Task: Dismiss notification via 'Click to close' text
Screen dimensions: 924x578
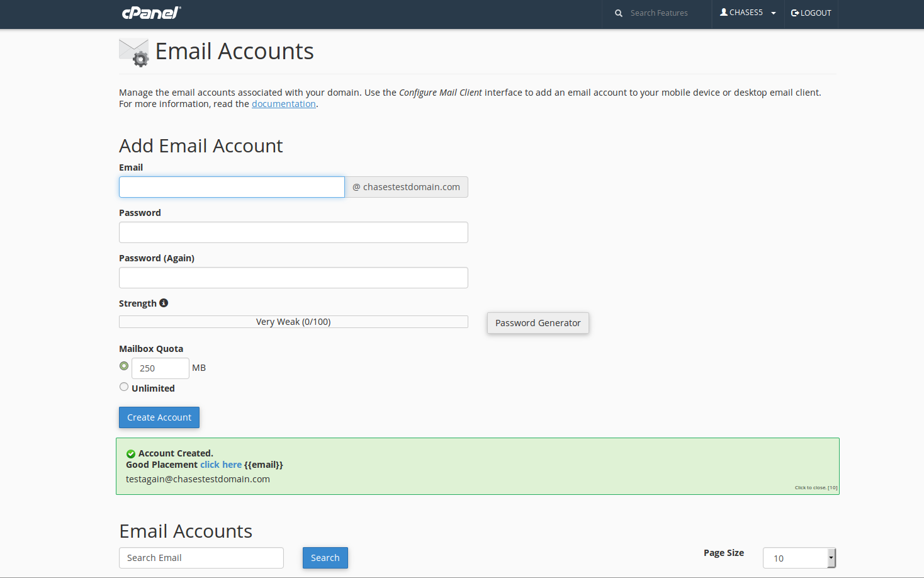Action: tap(815, 487)
